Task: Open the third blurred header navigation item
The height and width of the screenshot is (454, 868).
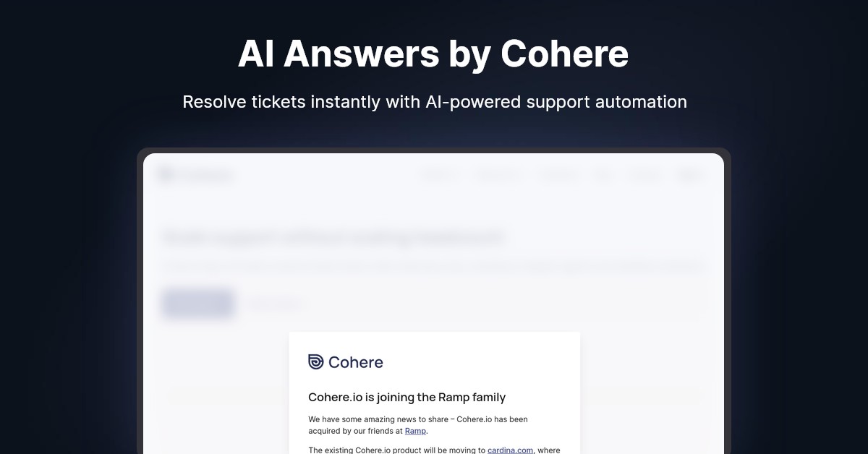Action: click(558, 175)
